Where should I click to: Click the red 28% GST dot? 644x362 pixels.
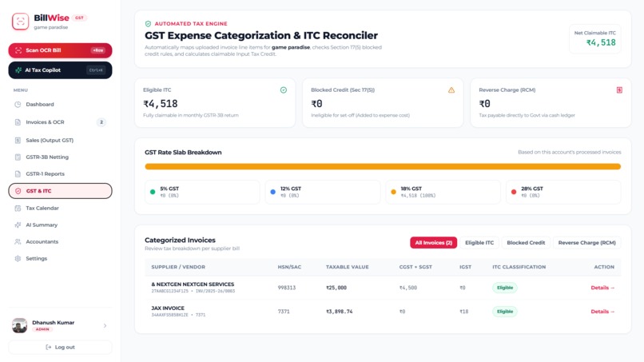[x=514, y=192]
